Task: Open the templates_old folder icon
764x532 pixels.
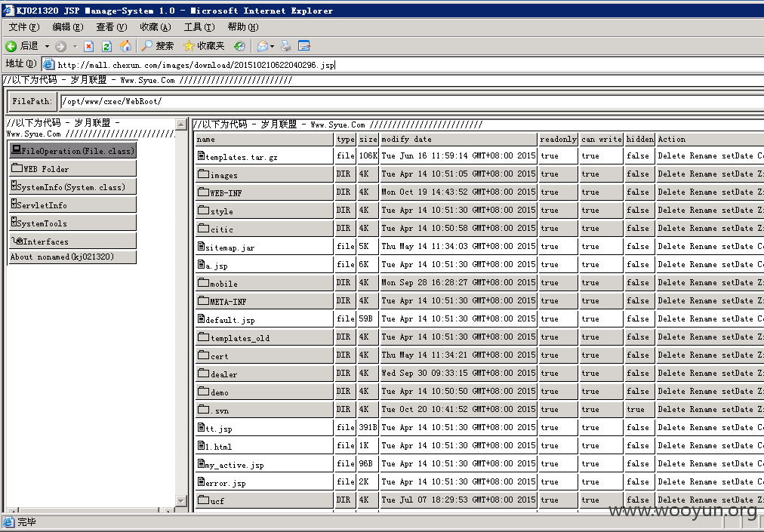Action: pyautogui.click(x=203, y=337)
